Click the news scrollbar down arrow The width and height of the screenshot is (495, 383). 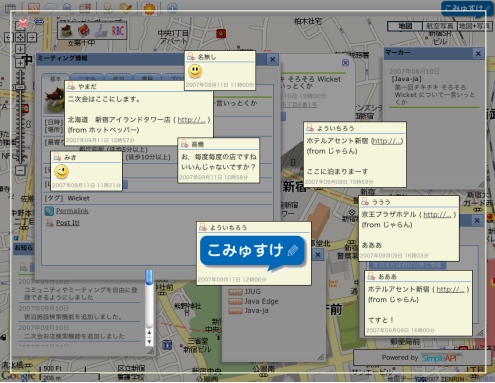[149, 342]
